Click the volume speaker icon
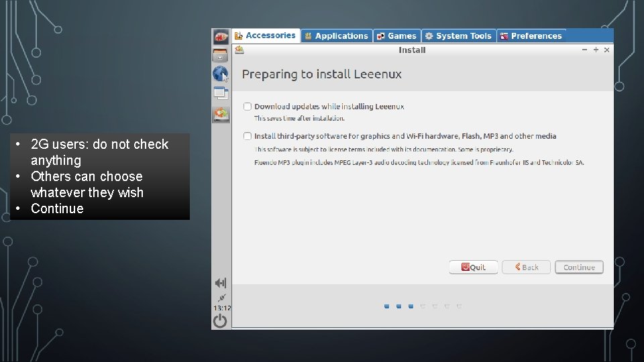 [x=221, y=283]
